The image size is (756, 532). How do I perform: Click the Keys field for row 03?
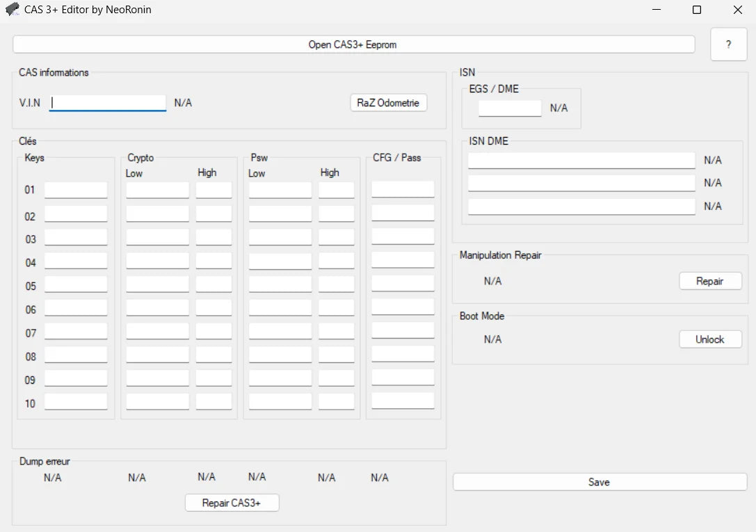click(x=76, y=237)
